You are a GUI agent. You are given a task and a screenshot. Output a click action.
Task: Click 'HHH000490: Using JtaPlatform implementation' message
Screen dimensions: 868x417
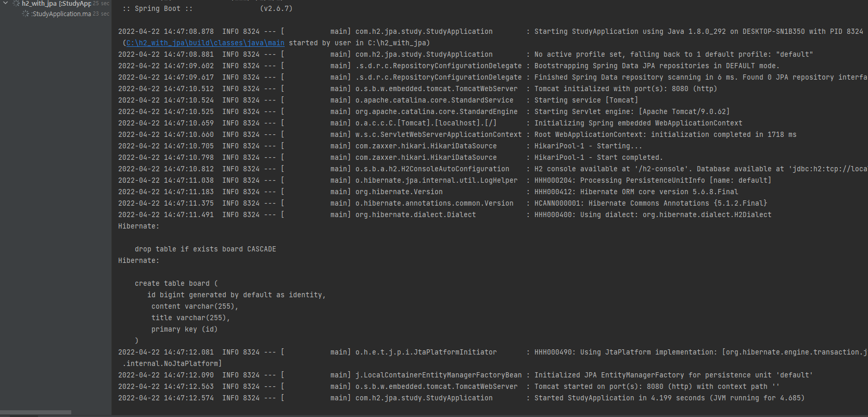coord(701,352)
